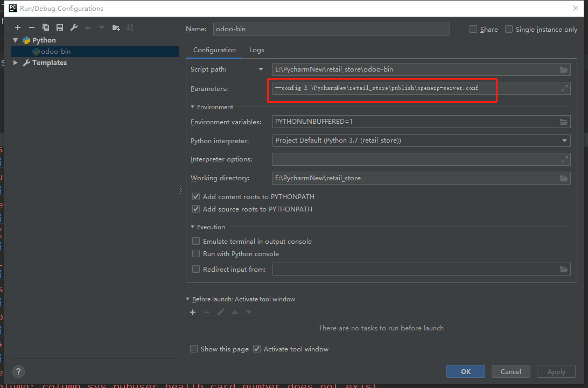Move before launch task up
Image resolution: width=588 pixels, height=388 pixels.
(x=235, y=312)
